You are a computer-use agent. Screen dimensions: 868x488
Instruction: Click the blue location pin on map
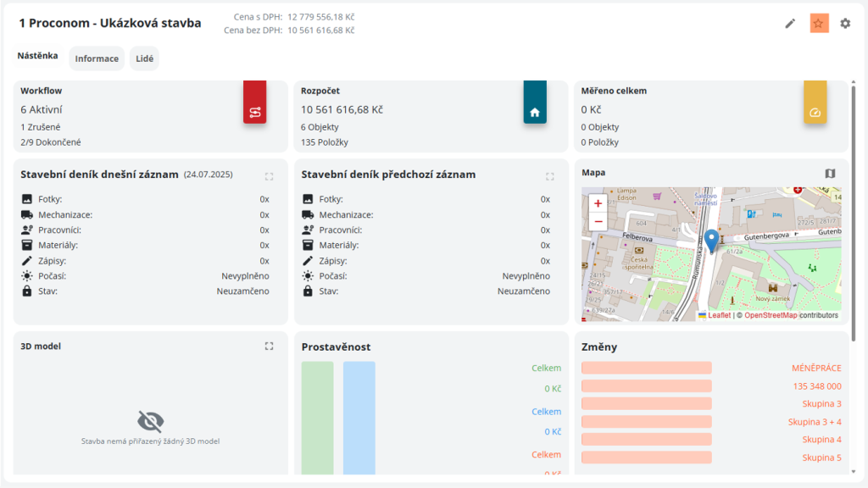[711, 241]
